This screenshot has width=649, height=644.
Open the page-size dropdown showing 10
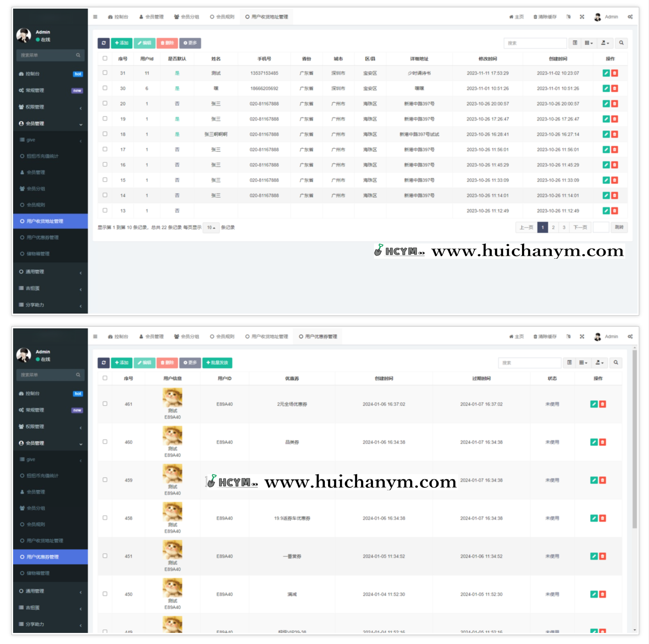coord(211,228)
